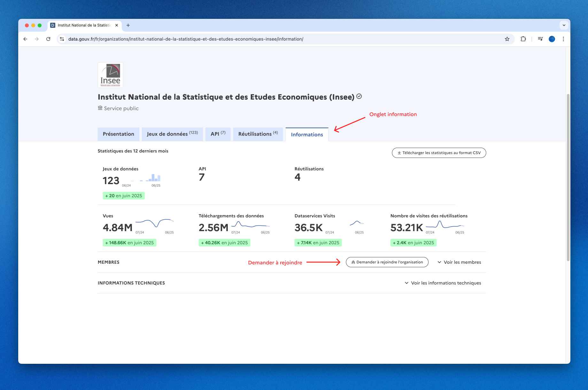The width and height of the screenshot is (588, 390).
Task: Click the blue profile avatar icon
Action: coord(552,39)
